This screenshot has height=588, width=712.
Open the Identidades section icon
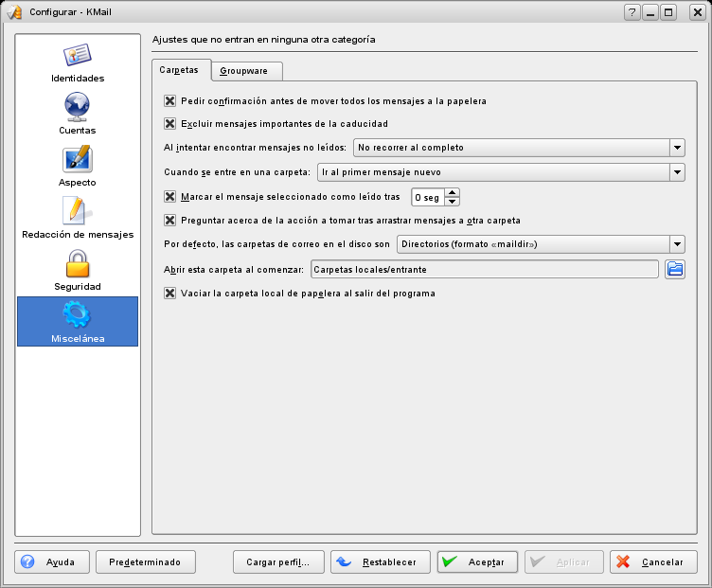[x=78, y=56]
